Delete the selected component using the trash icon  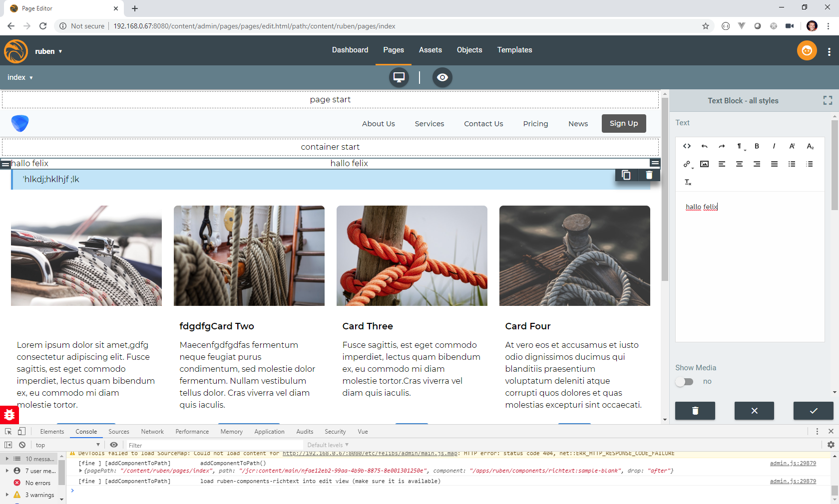[x=649, y=175]
